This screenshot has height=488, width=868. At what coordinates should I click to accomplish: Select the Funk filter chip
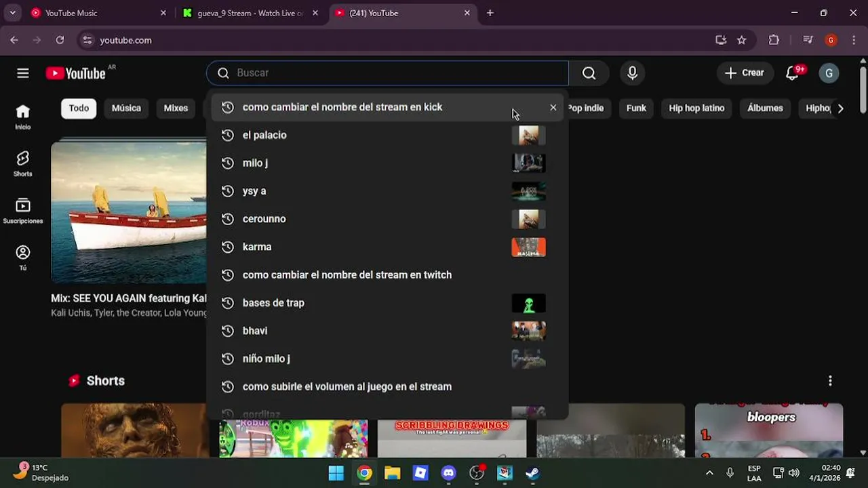tap(636, 108)
